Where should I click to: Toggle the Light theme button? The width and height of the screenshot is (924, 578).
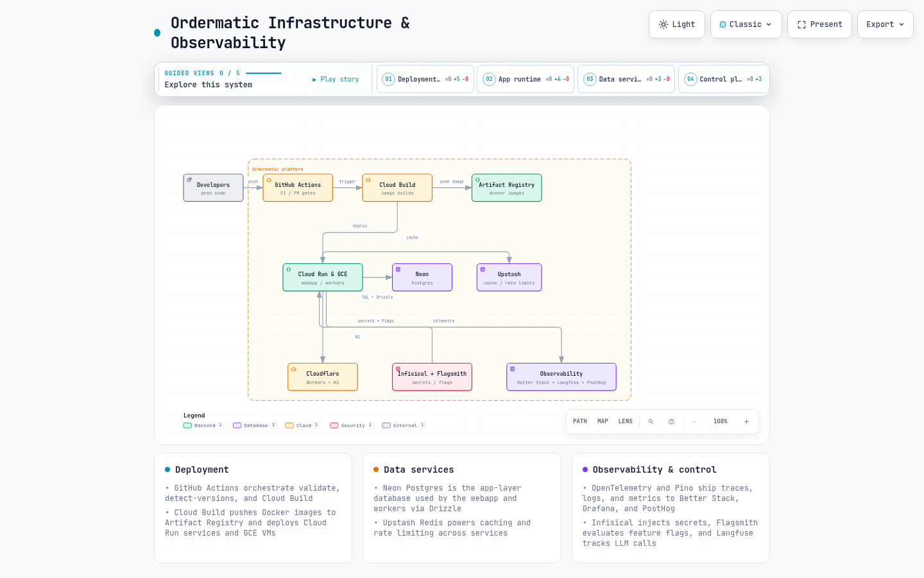pyautogui.click(x=677, y=24)
